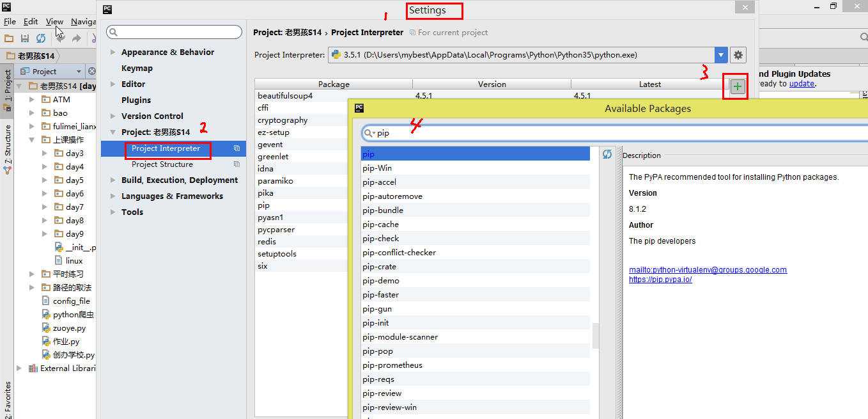Click the folder icon next to ATM

point(46,99)
